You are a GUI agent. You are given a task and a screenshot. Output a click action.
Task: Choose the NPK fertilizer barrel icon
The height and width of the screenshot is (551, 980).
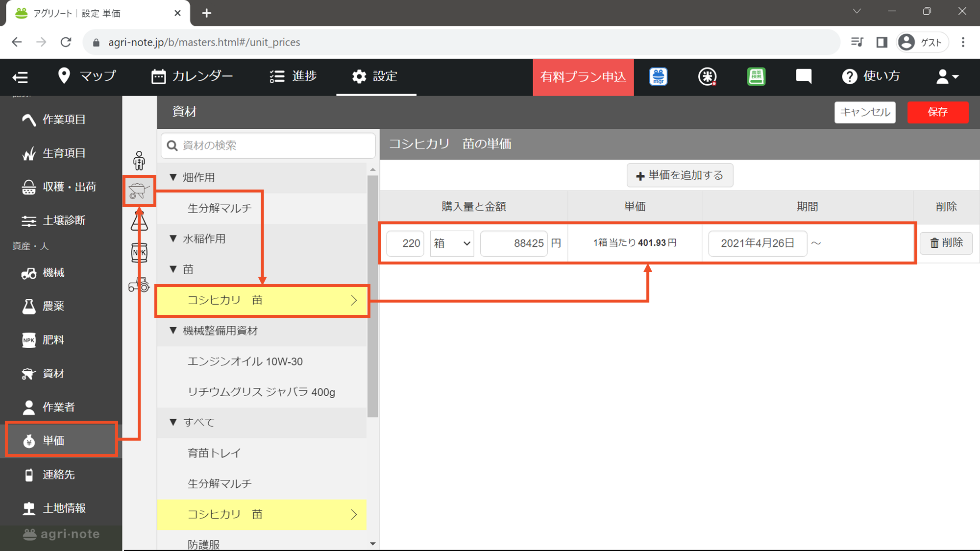139,253
